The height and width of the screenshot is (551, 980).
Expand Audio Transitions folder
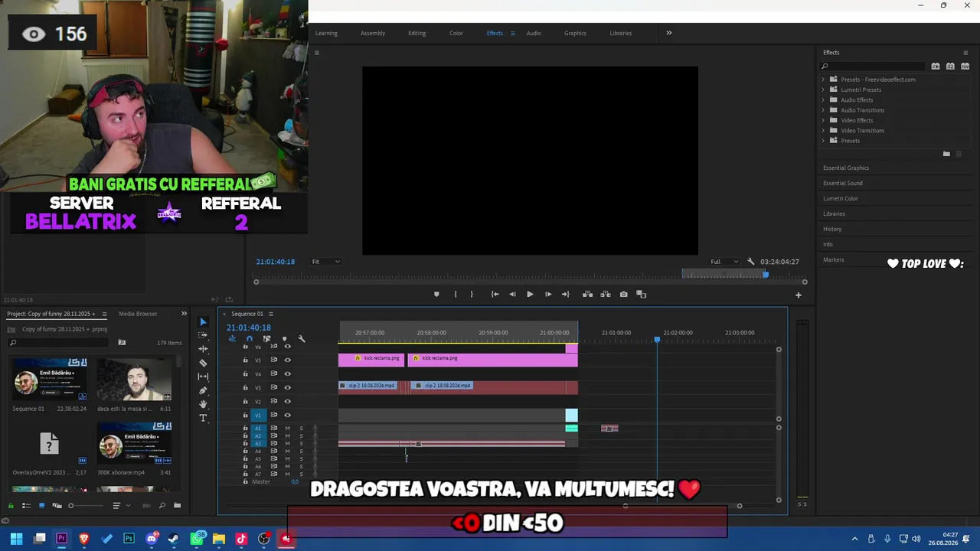[824, 110]
